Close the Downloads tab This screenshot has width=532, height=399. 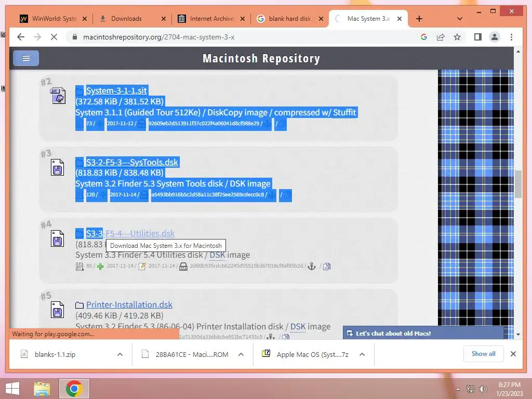(164, 19)
